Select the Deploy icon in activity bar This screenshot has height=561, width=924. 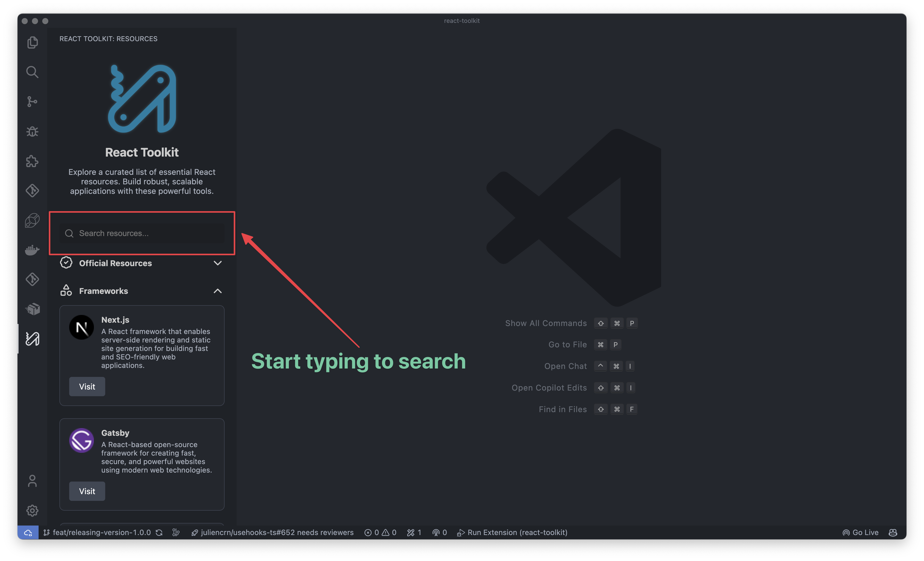(x=33, y=309)
